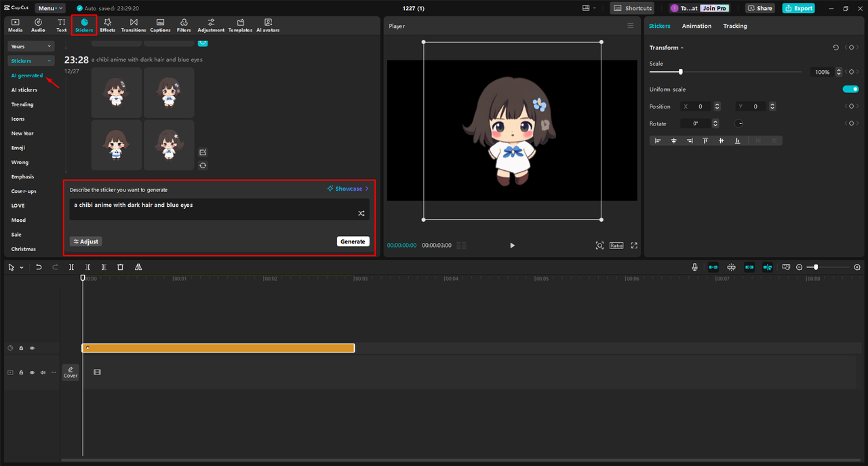Toggle auto snapping in timeline toolbar
Viewport: 868px width, 466px height.
(731, 267)
